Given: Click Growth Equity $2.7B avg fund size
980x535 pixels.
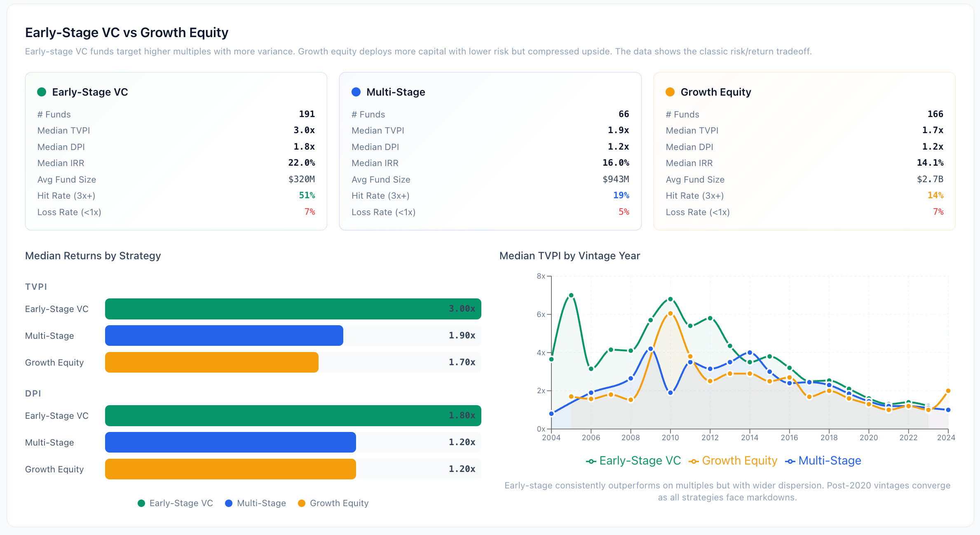Looking at the screenshot, I should (930, 179).
